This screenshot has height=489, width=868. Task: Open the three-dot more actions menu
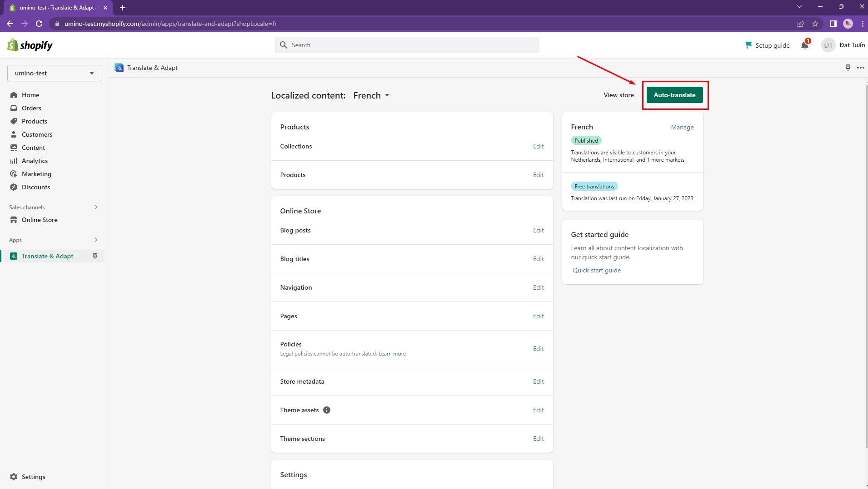(x=860, y=68)
